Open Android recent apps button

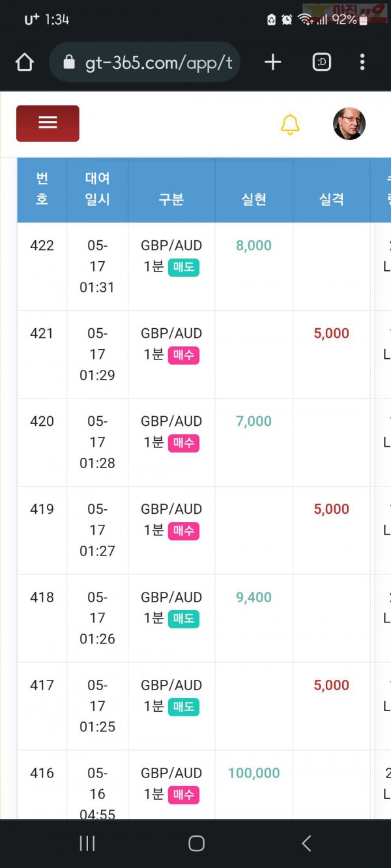tap(87, 843)
